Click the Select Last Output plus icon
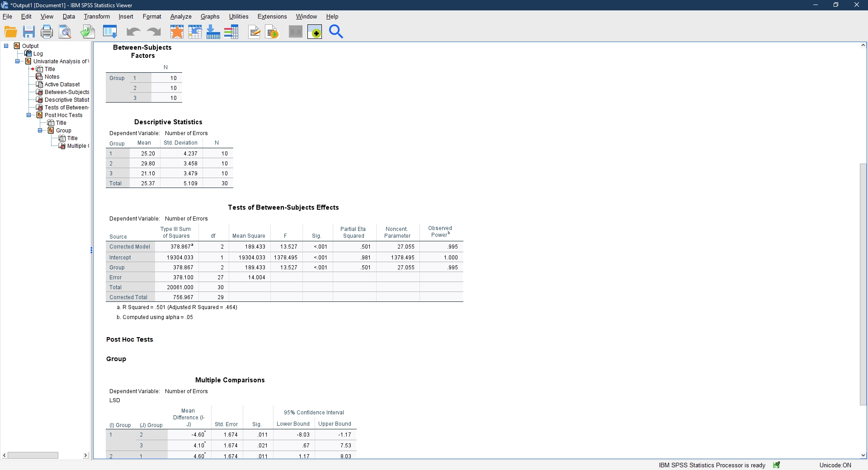This screenshot has width=868, height=470. (315, 32)
